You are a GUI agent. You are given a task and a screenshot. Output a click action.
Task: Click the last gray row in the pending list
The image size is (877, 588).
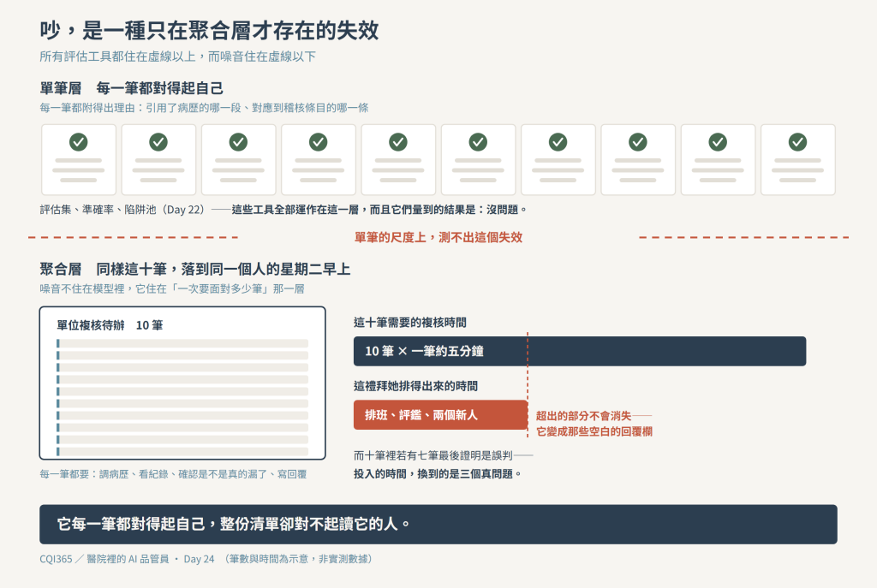tap(182, 452)
